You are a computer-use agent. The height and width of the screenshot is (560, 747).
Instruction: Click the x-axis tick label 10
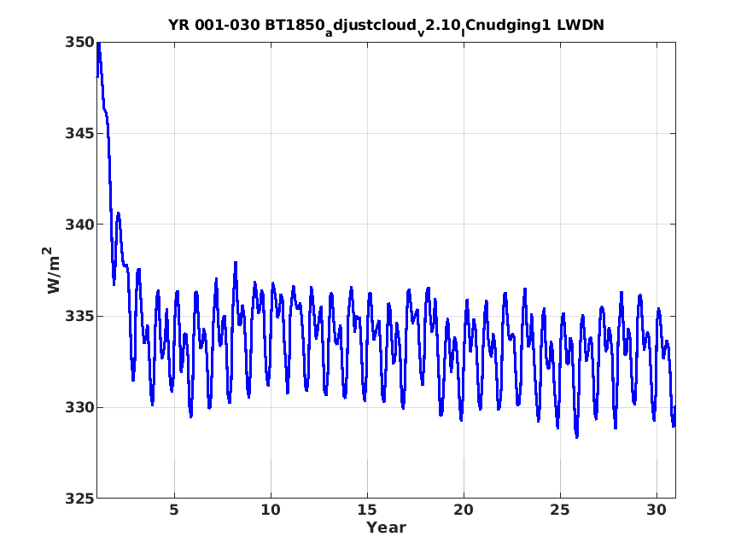tap(271, 510)
